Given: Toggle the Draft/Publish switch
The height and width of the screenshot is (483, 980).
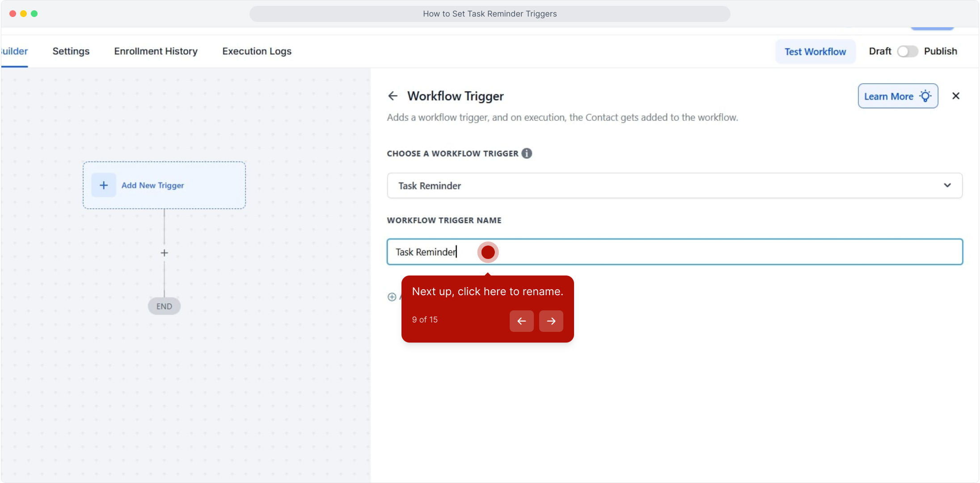Looking at the screenshot, I should pos(907,51).
